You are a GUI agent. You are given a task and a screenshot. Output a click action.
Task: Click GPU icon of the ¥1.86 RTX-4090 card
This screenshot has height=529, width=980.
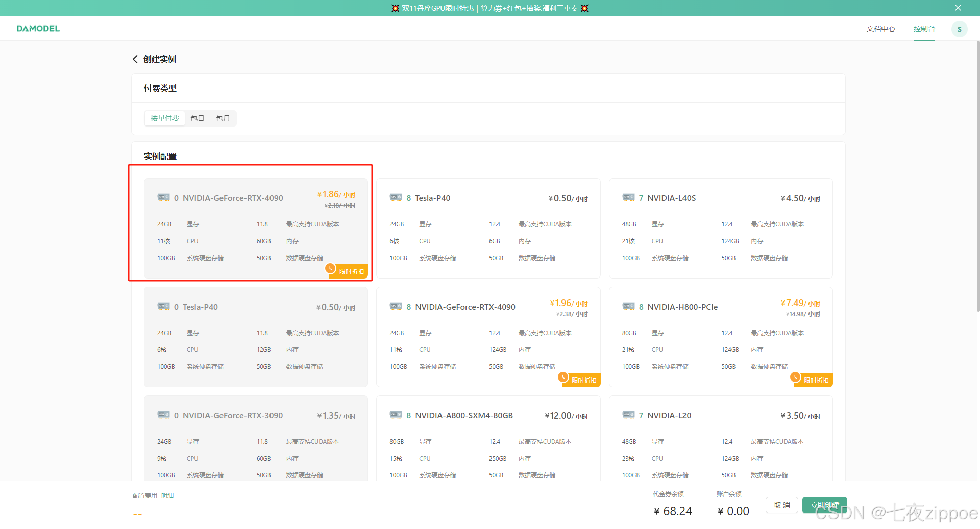[163, 197]
